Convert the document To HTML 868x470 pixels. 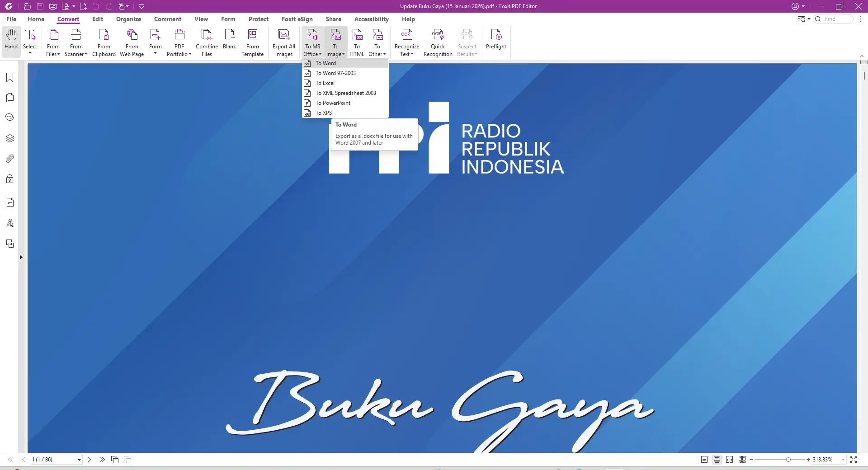pyautogui.click(x=357, y=42)
